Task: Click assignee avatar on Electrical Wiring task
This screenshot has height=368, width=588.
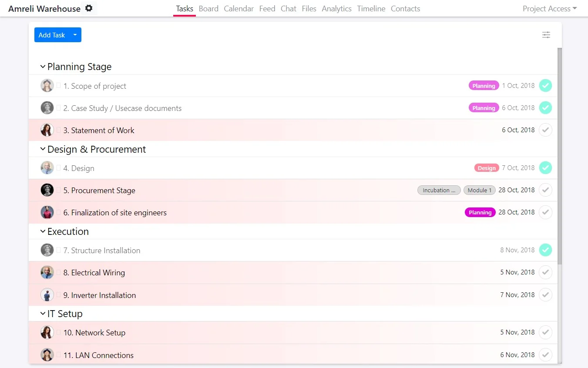Action: [47, 272]
